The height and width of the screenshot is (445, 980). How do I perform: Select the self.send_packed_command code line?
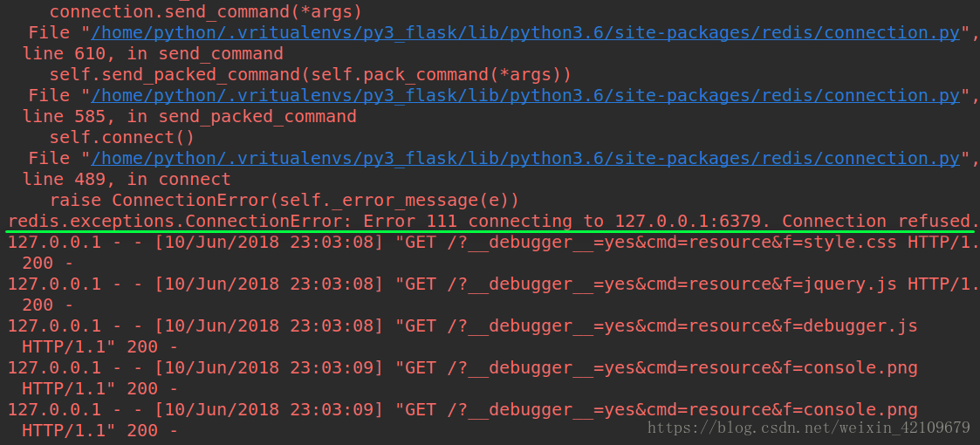(x=310, y=75)
